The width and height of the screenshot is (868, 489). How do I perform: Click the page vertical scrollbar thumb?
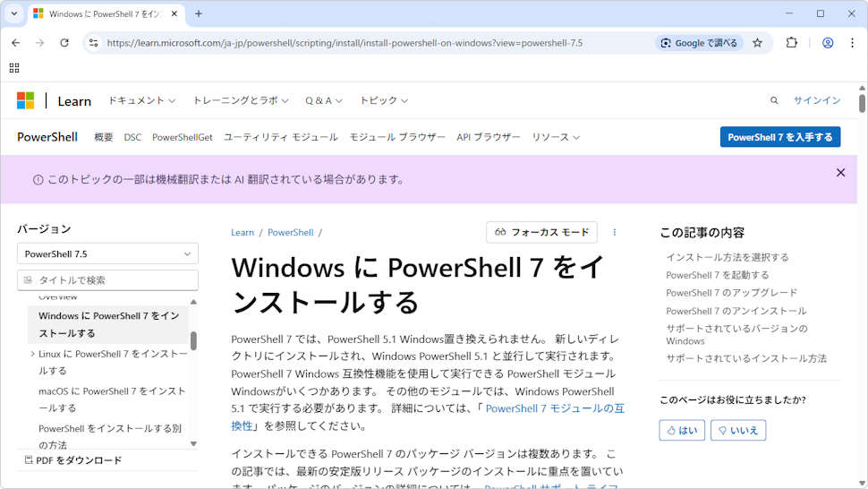click(862, 103)
